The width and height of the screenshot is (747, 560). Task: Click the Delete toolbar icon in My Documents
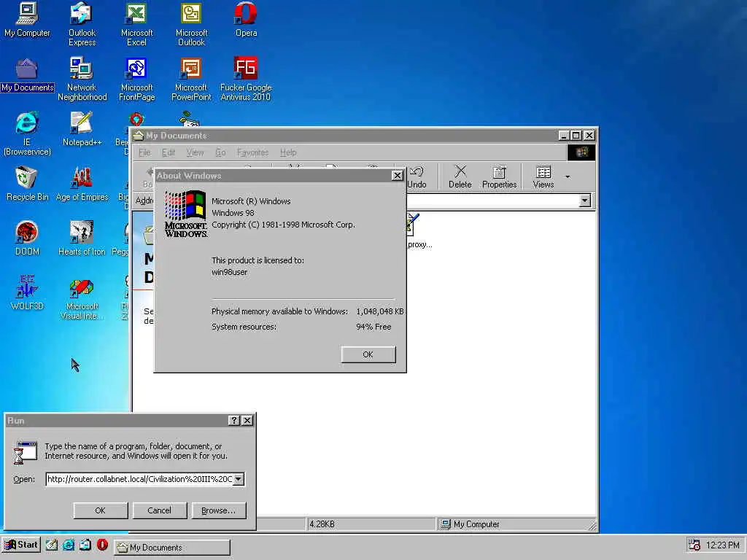point(460,176)
